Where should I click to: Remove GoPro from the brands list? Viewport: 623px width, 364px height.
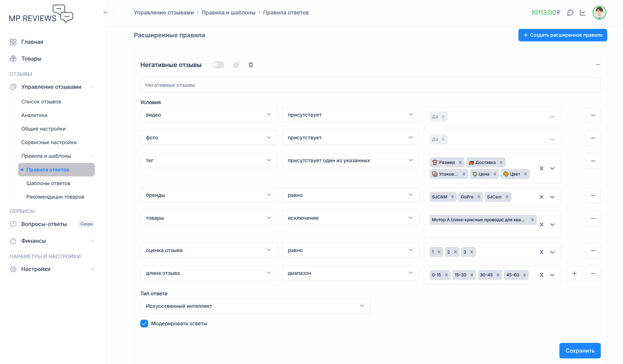tap(479, 197)
